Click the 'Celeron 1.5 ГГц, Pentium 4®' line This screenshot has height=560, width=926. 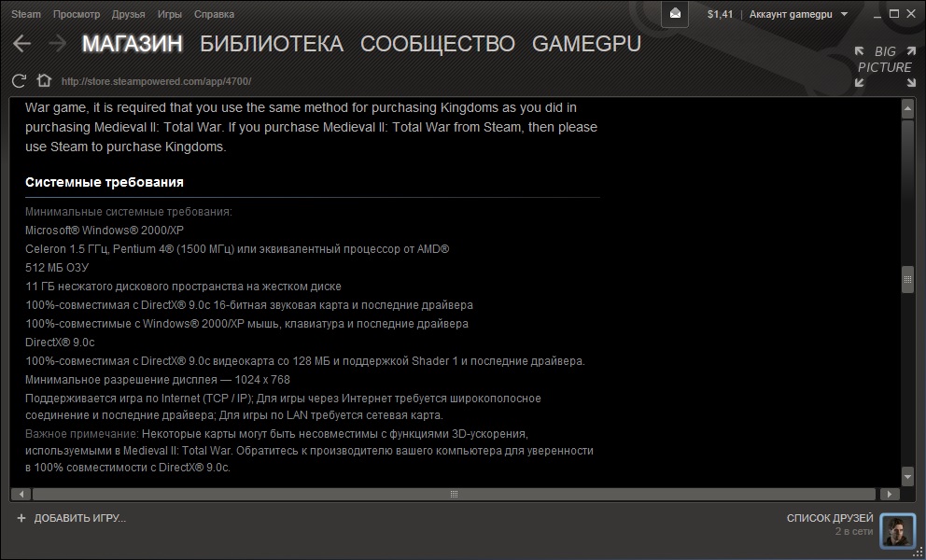tap(237, 249)
